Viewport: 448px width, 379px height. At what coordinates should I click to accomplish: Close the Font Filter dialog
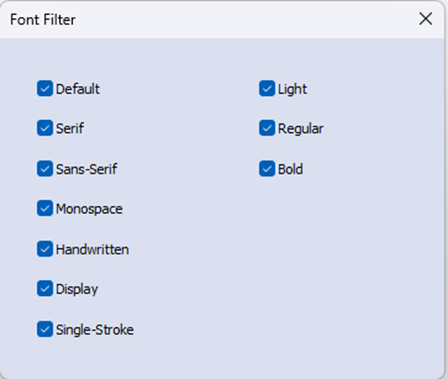[x=426, y=19]
